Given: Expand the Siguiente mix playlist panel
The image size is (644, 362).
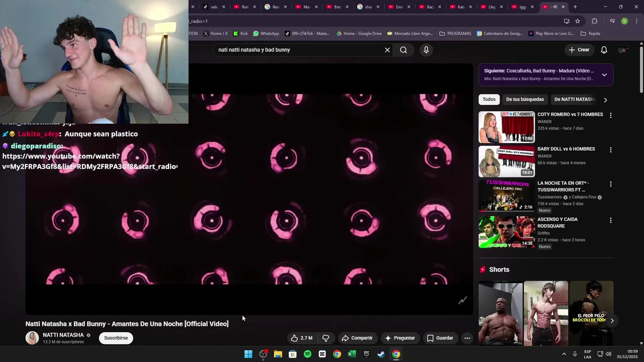Looking at the screenshot, I should pyautogui.click(x=604, y=75).
